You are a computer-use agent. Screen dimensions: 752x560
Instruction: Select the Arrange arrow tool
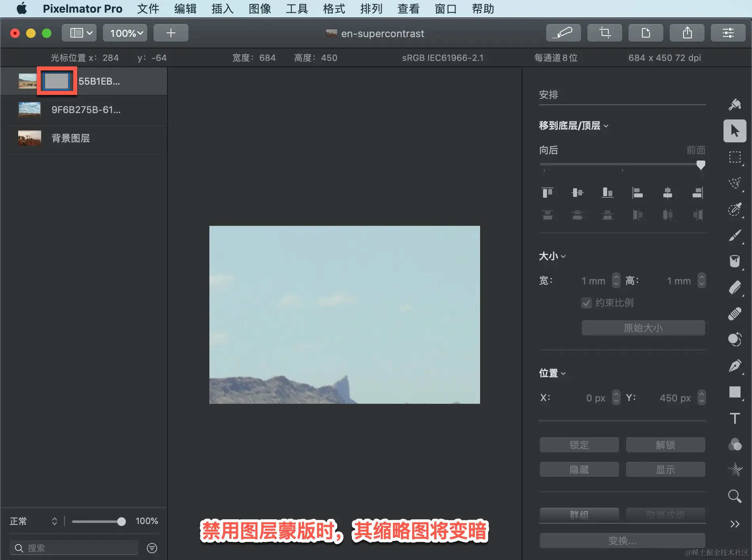tap(735, 131)
